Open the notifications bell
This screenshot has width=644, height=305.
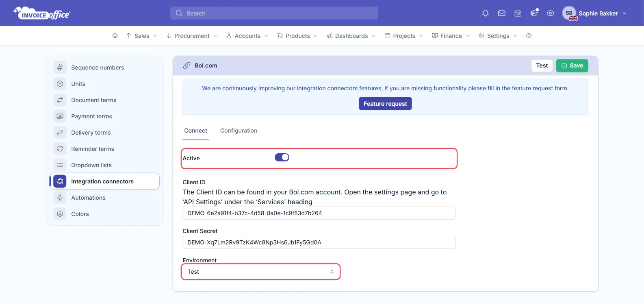pyautogui.click(x=485, y=13)
